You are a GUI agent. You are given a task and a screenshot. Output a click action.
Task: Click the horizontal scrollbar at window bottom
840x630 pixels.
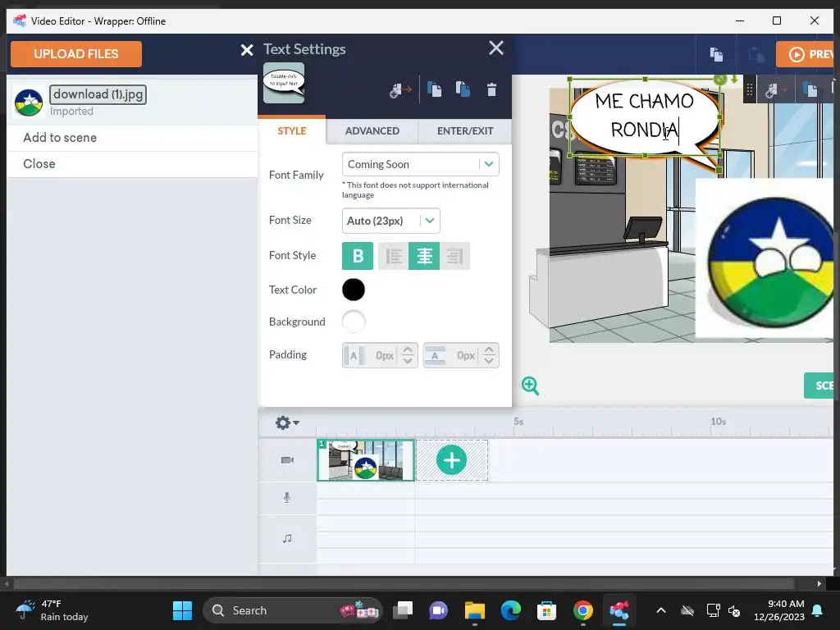(x=403, y=583)
